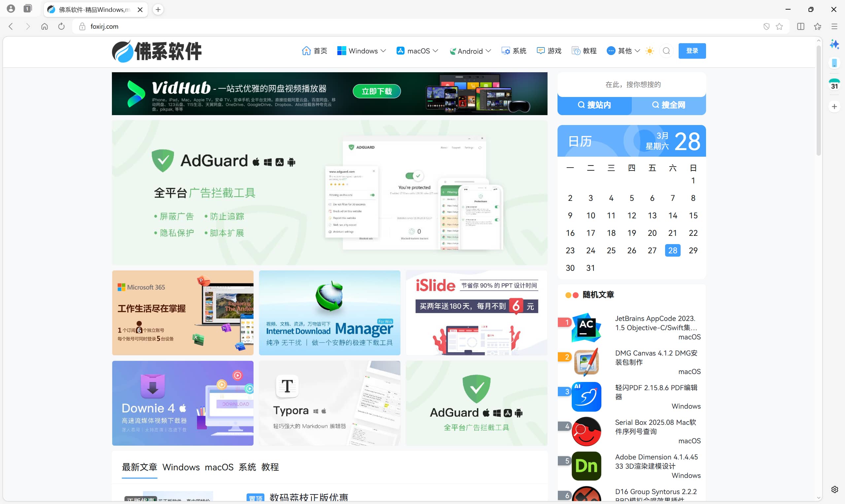The width and height of the screenshot is (845, 504).
Task: Bookmark this page with the star
Action: pyautogui.click(x=779, y=26)
